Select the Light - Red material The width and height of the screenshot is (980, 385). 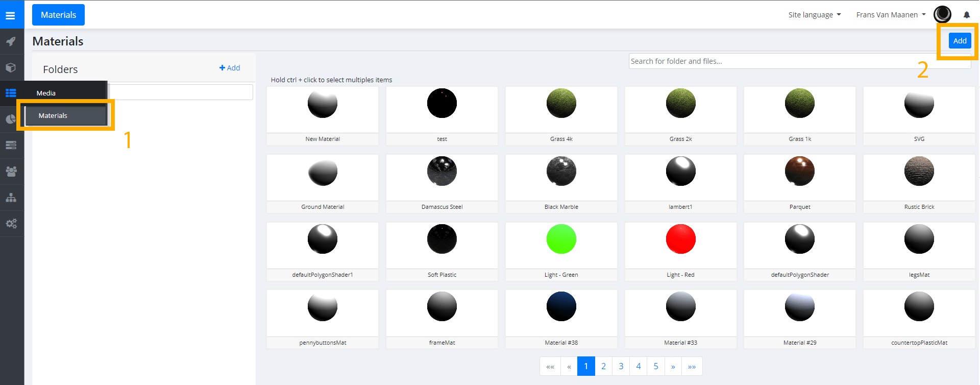[681, 252]
